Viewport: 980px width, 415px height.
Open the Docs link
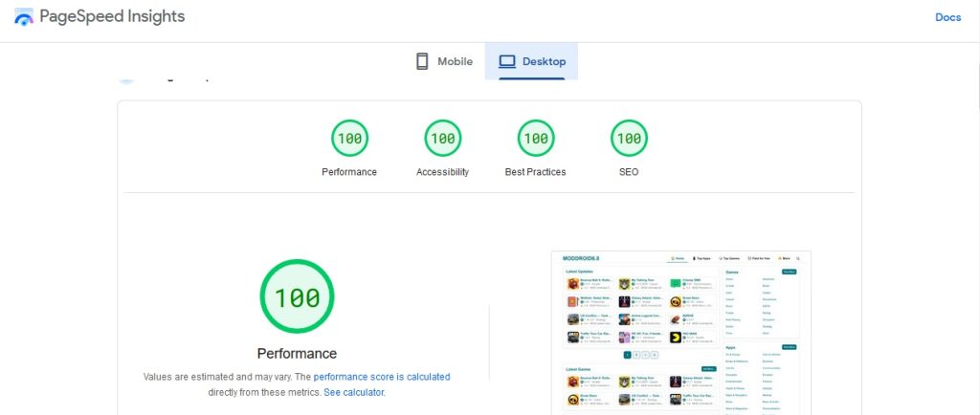pyautogui.click(x=947, y=17)
